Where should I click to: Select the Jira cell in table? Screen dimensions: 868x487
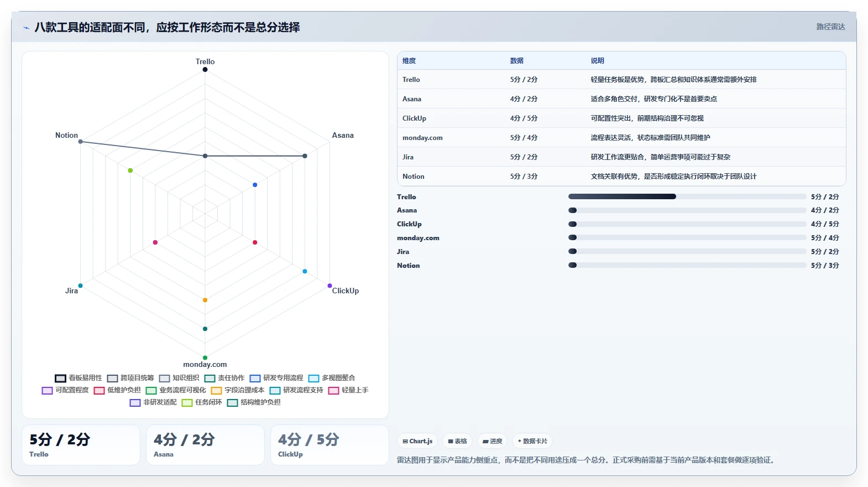[x=408, y=157]
